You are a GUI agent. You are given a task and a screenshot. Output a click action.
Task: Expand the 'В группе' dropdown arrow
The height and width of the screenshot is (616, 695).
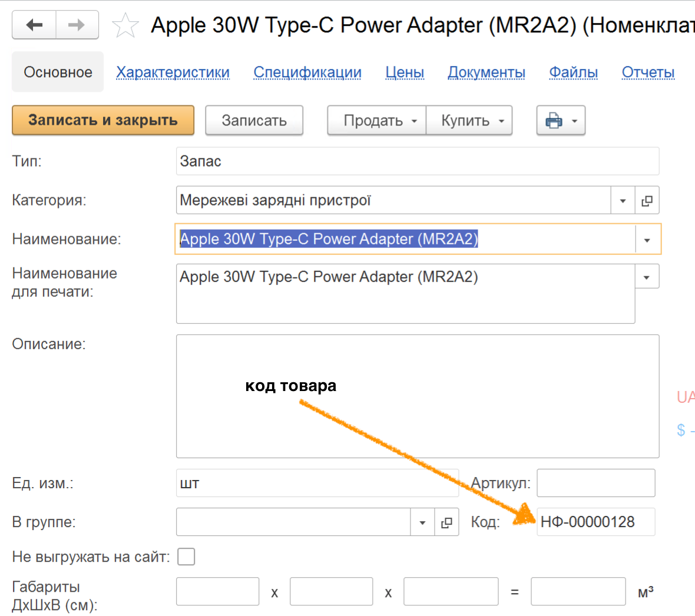click(422, 522)
